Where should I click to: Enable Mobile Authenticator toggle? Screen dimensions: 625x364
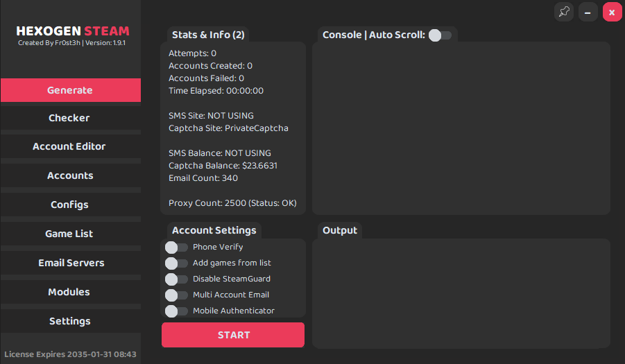[176, 311]
